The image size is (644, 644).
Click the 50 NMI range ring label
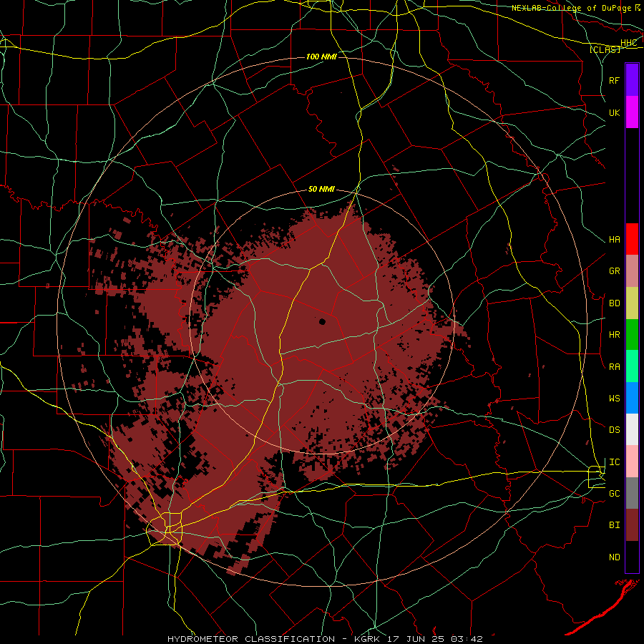pos(321,190)
